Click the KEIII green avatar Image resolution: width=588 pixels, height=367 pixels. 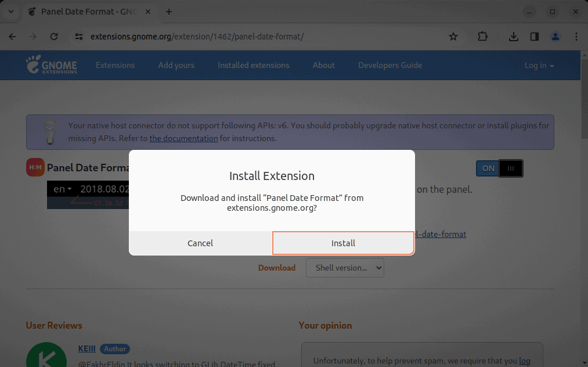46,355
